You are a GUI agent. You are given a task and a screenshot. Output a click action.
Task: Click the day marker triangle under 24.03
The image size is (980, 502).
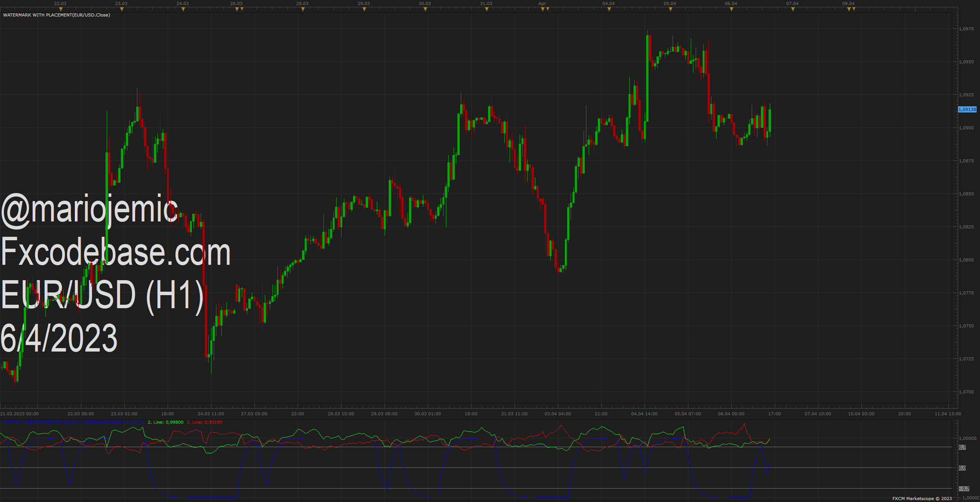coord(183,9)
